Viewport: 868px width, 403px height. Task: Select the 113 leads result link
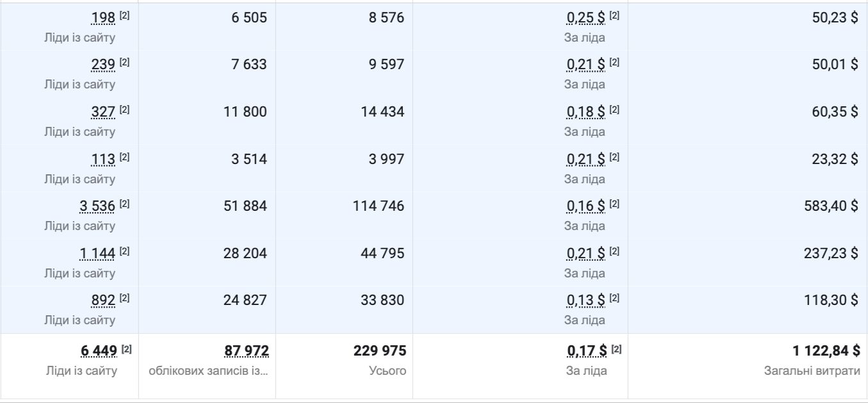(104, 160)
